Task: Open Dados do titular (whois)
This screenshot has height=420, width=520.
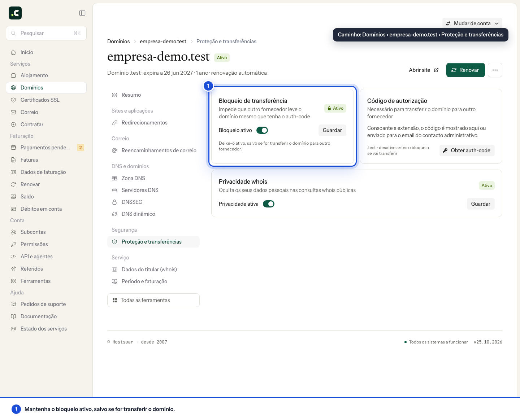Action: pos(153,270)
